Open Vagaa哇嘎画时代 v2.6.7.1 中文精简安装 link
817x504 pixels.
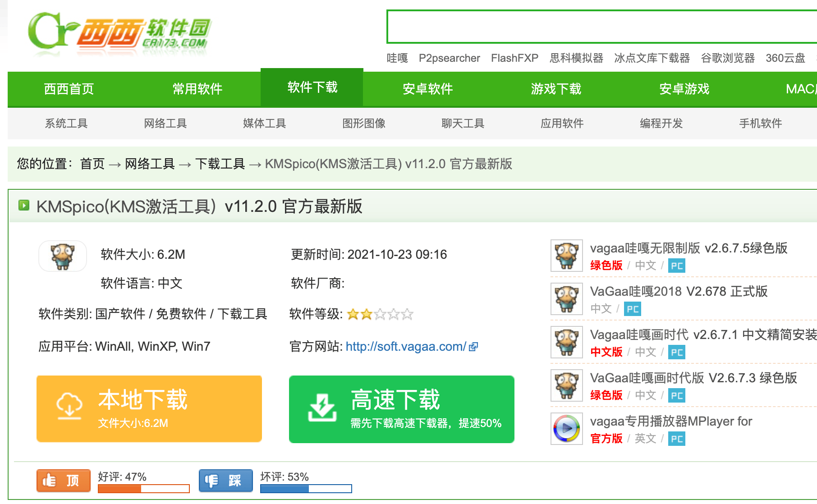pyautogui.click(x=703, y=334)
